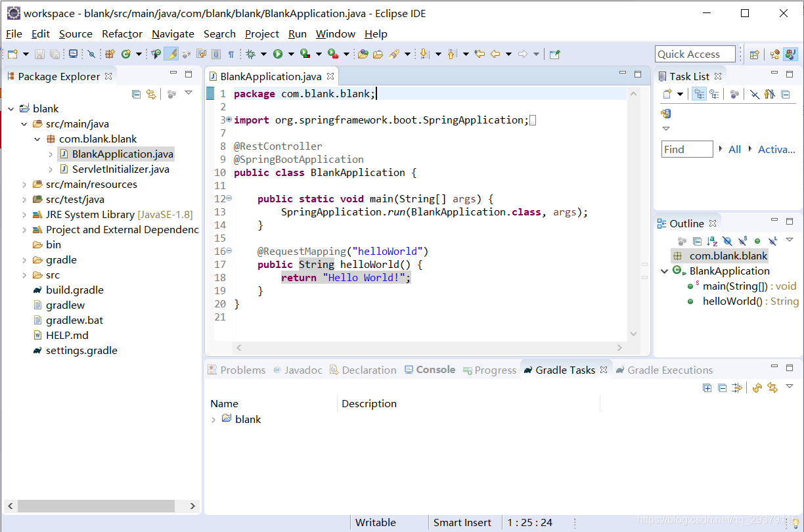Toggle Hide Fields in the Outline view

pos(727,241)
